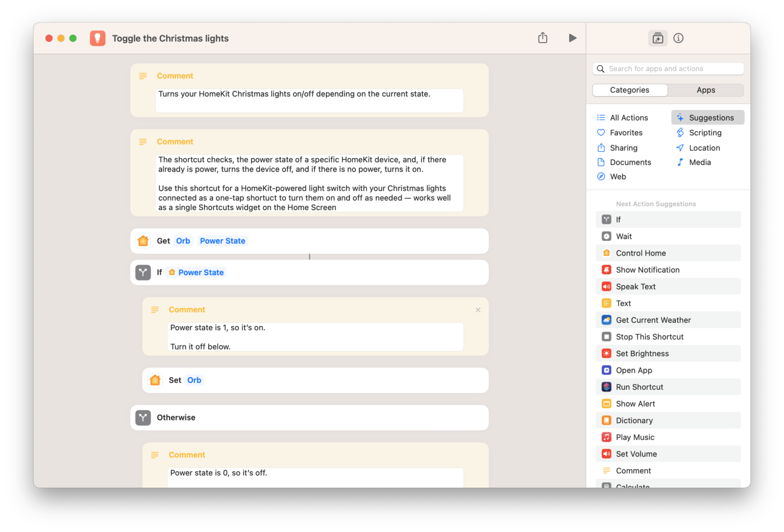Run the shortcut with the play button
The height and width of the screenshot is (532, 784).
572,38
